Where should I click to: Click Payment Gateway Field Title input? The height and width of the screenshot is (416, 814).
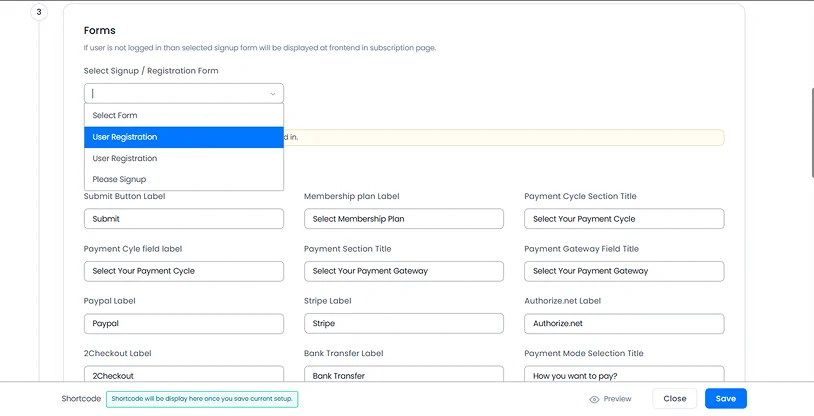pos(624,271)
